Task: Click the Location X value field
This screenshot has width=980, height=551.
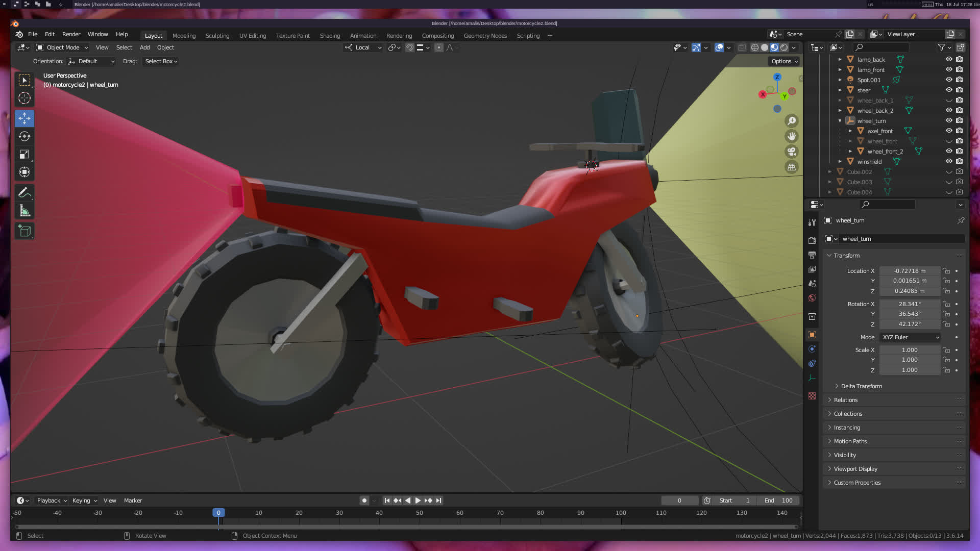Action: click(x=909, y=271)
